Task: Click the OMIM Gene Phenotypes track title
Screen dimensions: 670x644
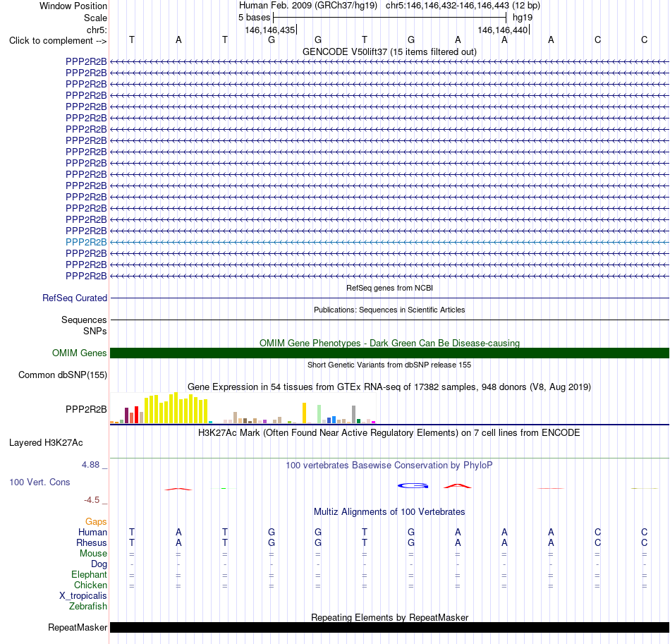Action: (389, 343)
